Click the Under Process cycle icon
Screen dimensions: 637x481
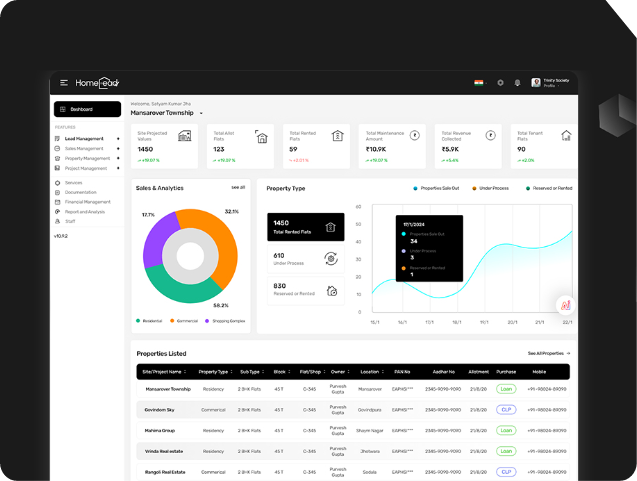(331, 259)
